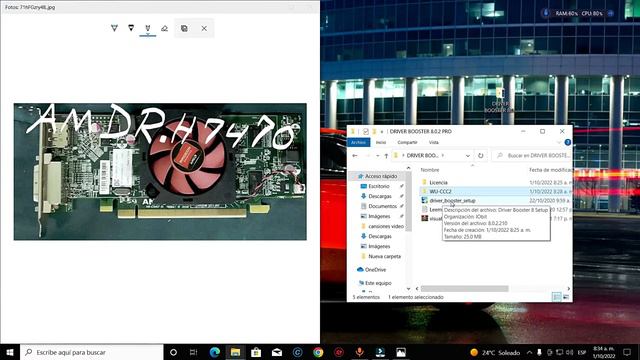Open recent locations dropdown arrow
Image resolution: width=640 pixels, height=360 pixels.
(378, 156)
